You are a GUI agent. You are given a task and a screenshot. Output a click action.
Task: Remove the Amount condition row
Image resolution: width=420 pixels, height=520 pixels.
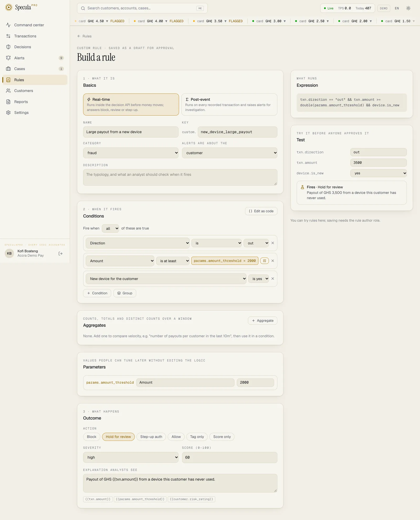coord(273,261)
